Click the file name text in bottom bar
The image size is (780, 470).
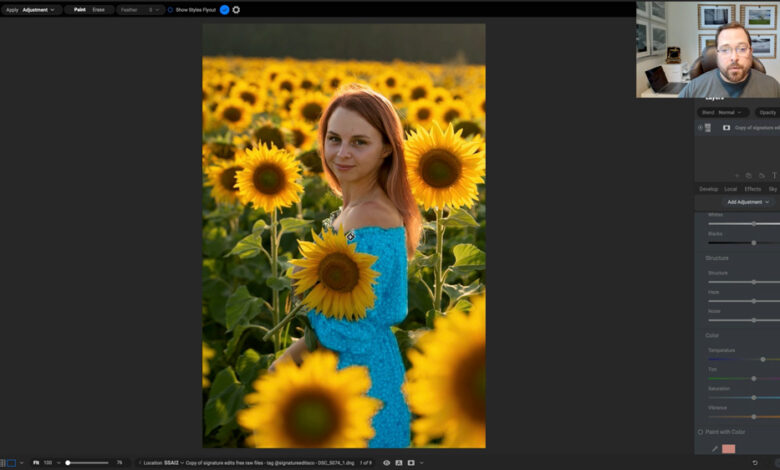tap(270, 463)
